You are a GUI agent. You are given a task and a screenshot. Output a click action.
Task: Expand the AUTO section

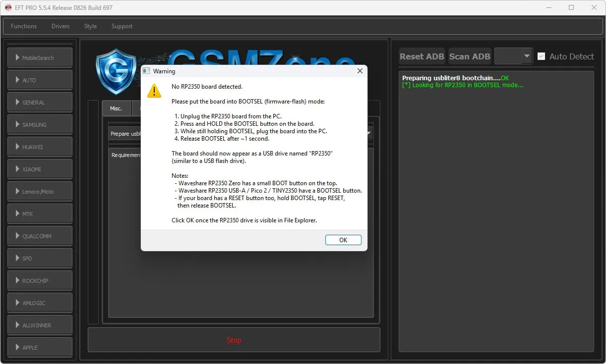point(40,80)
